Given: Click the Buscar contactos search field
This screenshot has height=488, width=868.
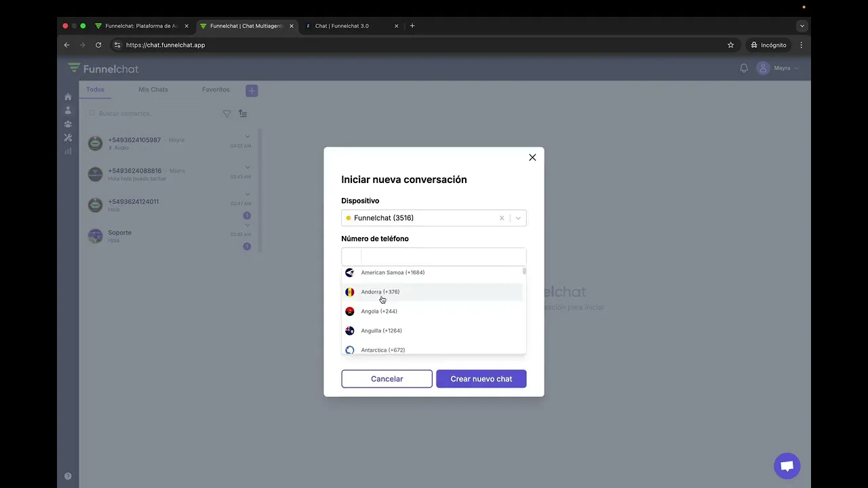Looking at the screenshot, I should [x=153, y=114].
